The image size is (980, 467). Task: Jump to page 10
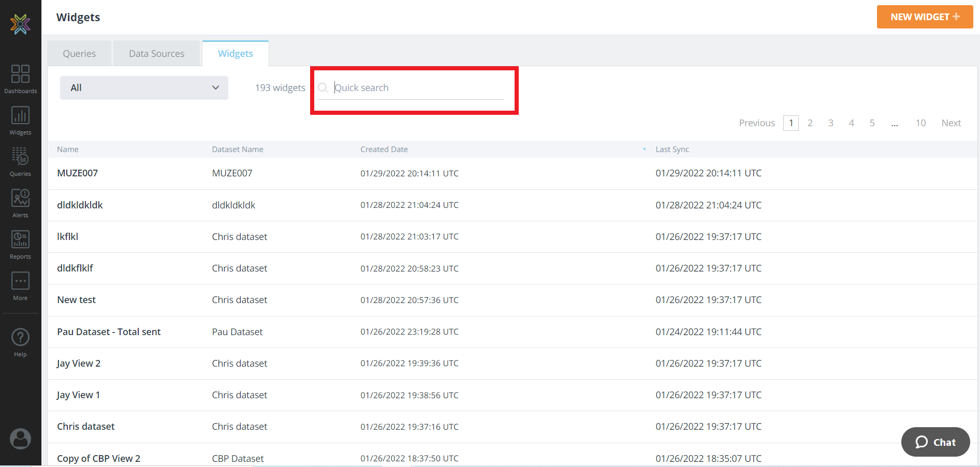[920, 123]
